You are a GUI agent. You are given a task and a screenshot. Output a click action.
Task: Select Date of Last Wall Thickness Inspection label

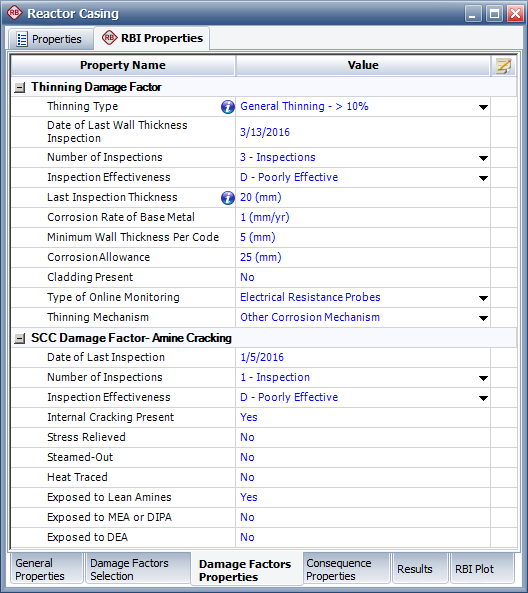pyautogui.click(x=117, y=132)
